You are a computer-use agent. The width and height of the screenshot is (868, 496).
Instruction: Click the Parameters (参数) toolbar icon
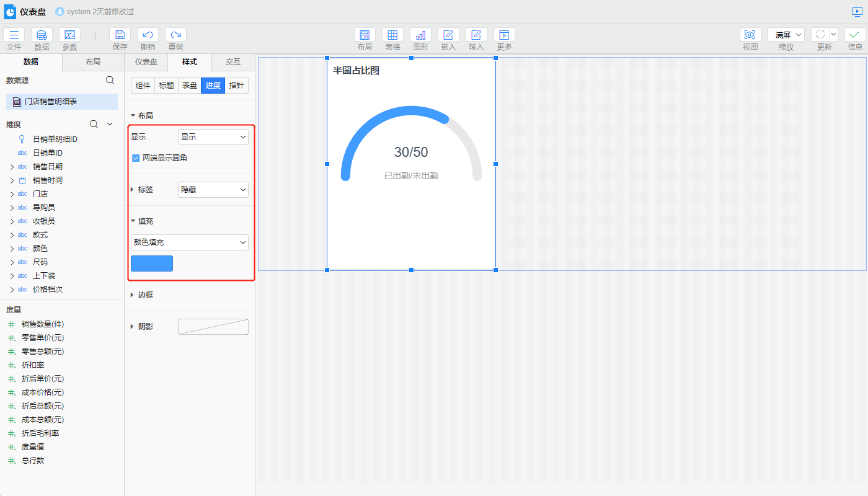[69, 35]
